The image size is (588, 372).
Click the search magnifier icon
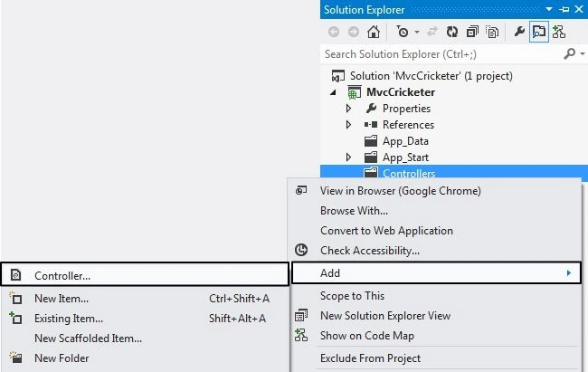[x=570, y=54]
